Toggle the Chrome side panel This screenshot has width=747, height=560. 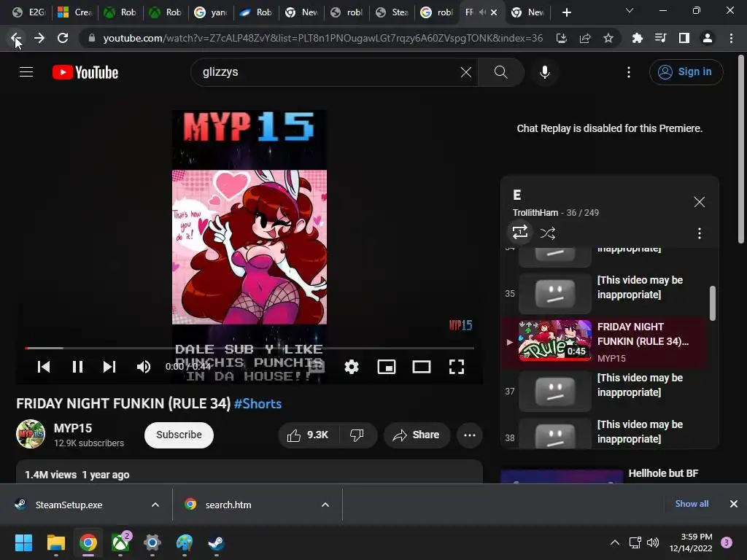pos(684,38)
